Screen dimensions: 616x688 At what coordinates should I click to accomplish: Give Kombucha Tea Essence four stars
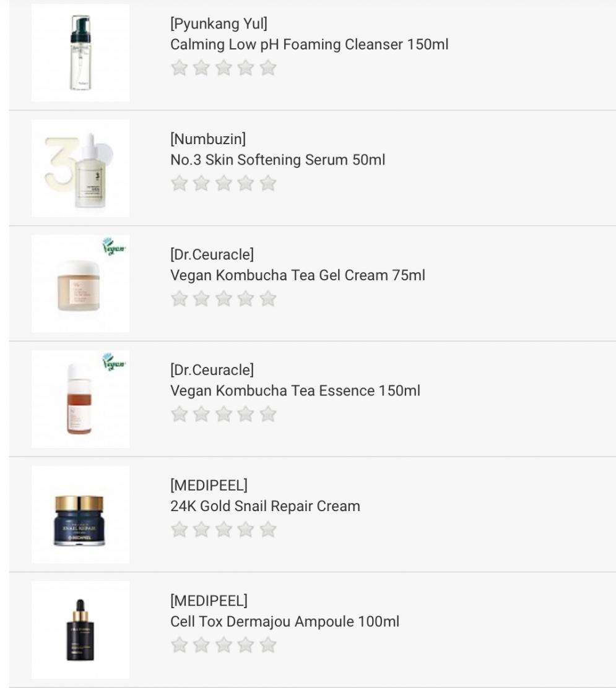[x=245, y=414]
